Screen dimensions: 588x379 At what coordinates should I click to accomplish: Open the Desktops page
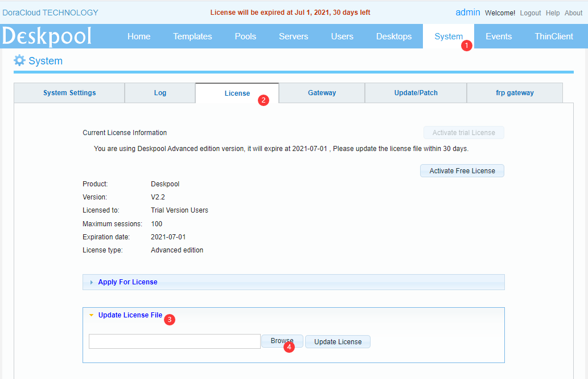pos(394,36)
